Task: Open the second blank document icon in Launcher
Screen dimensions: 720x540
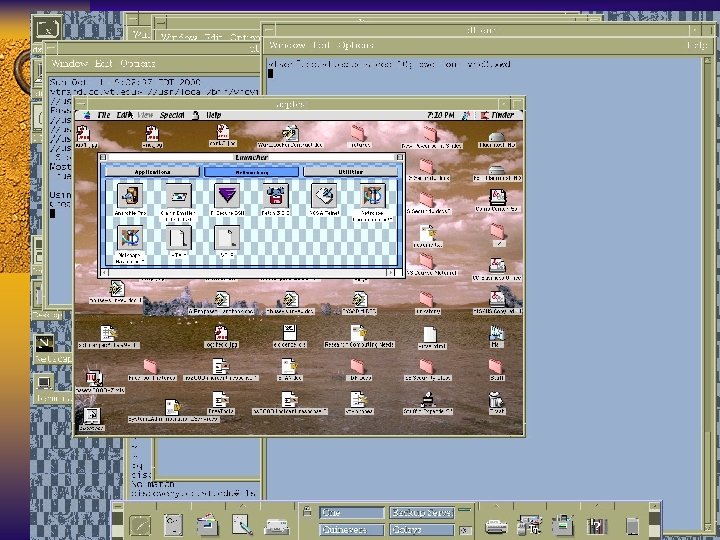Action: click(x=227, y=237)
